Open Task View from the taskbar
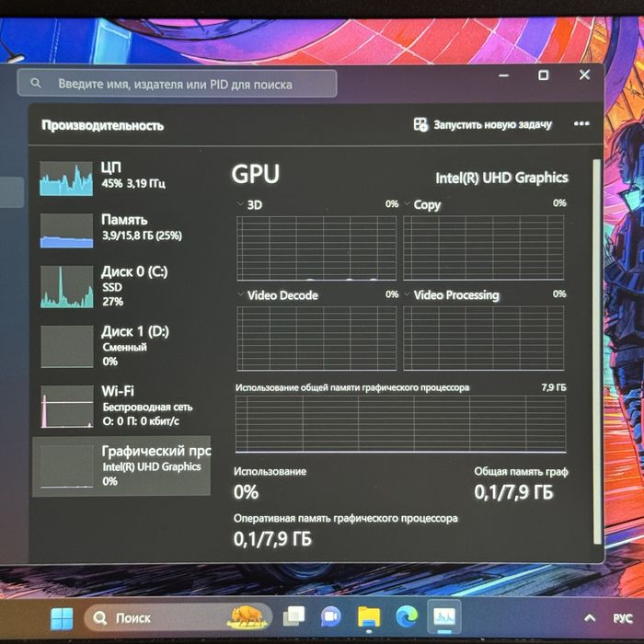Image resolution: width=644 pixels, height=644 pixels. click(294, 617)
